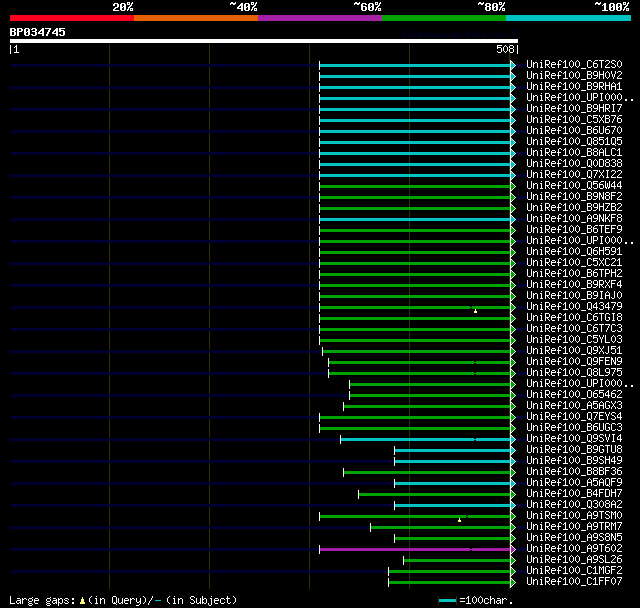The width and height of the screenshot is (640, 608).
Task: Click the red ~20% identity legend segment
Action: coord(72,18)
